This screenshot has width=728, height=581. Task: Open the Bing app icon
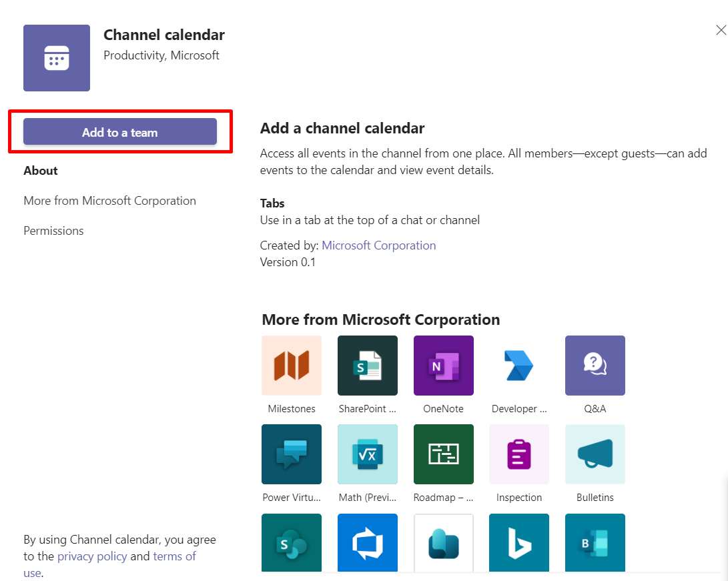pos(519,542)
